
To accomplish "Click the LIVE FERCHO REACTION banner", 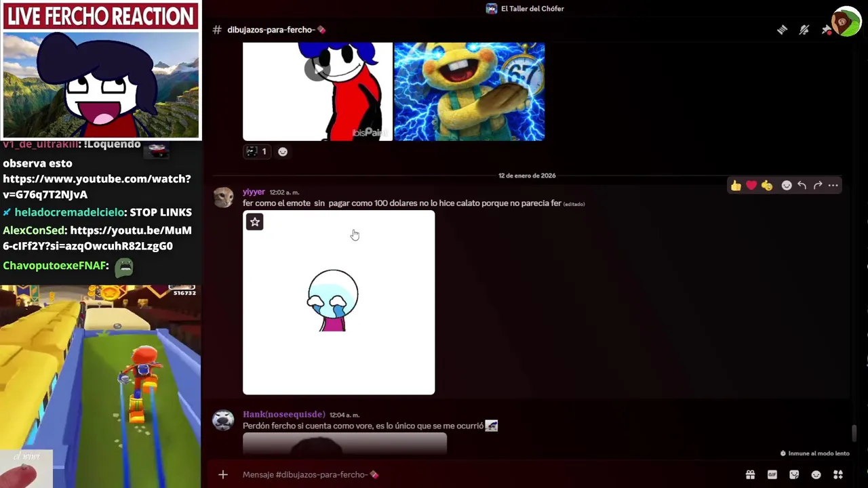I will 100,16.
